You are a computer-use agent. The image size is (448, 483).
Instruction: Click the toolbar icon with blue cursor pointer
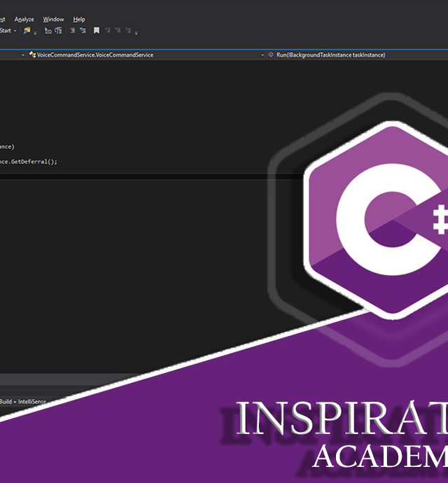tap(48, 30)
